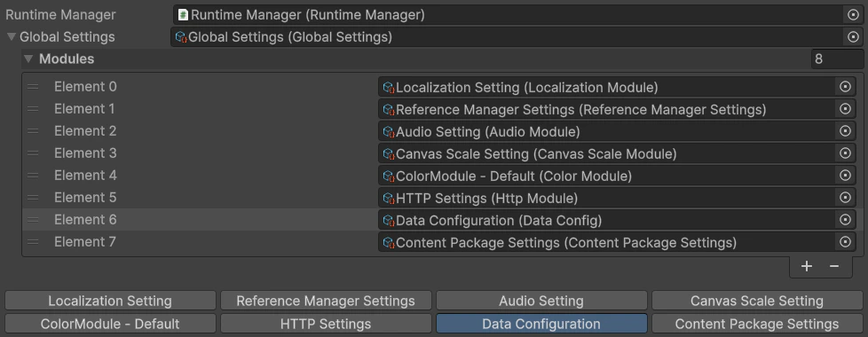Open the Audio Setting button

[x=541, y=301]
